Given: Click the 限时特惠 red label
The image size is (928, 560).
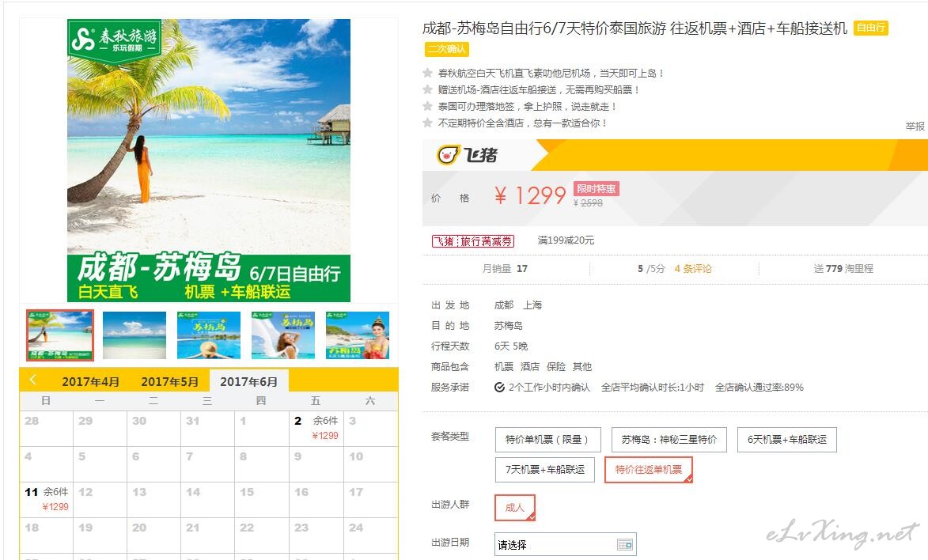Looking at the screenshot, I should point(596,188).
